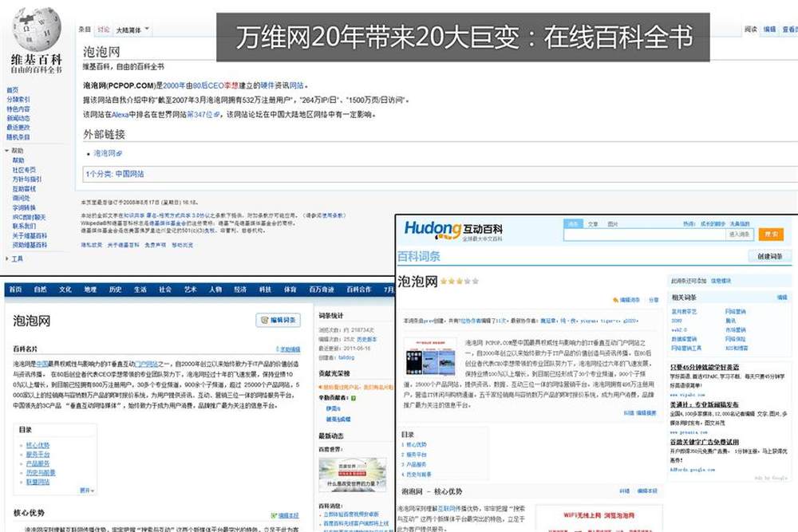The height and width of the screenshot is (532, 798).
Task: Click the Hudong 互动百科 logo
Action: tap(452, 231)
